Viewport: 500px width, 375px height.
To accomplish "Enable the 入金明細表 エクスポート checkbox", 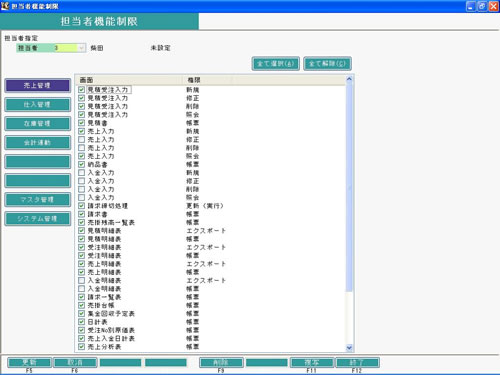I will coord(81,280).
